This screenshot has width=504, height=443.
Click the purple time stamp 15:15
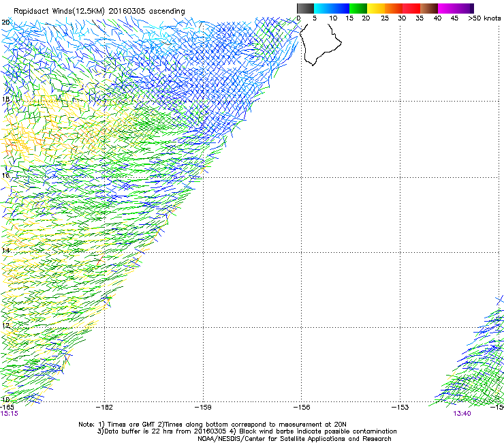click(x=10, y=414)
